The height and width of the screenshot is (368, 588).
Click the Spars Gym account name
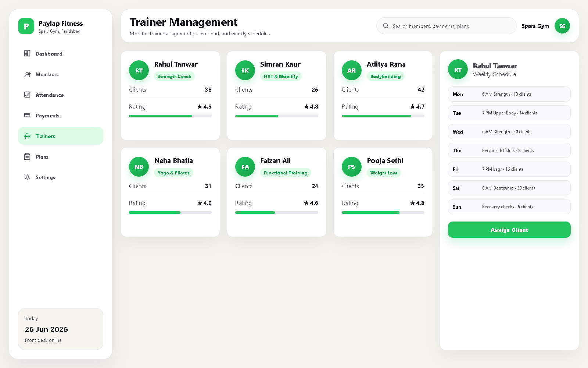point(535,26)
